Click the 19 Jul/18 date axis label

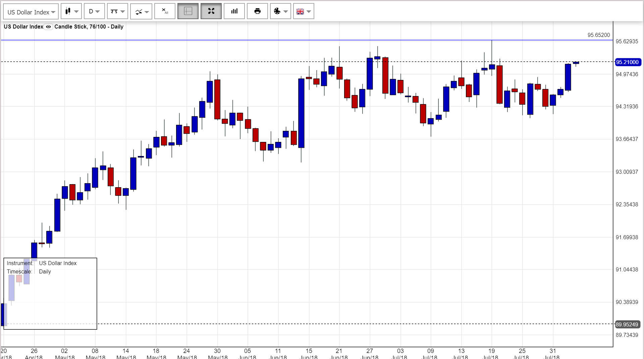coord(491,354)
